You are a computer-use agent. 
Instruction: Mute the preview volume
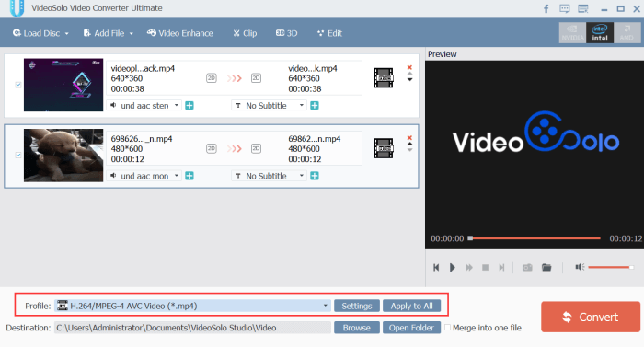(x=580, y=267)
